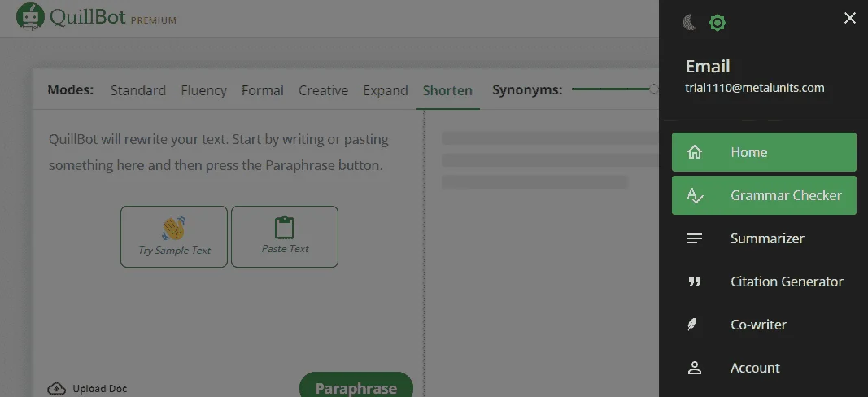Click the QuillBot PREMIUM wordmark
Screen dimensions: 868x397
[113, 18]
